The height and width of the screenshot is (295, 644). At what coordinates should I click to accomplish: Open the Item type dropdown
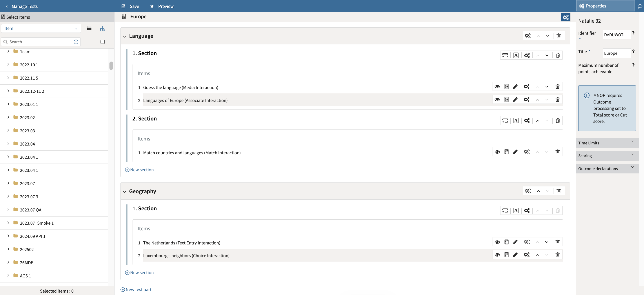41,29
